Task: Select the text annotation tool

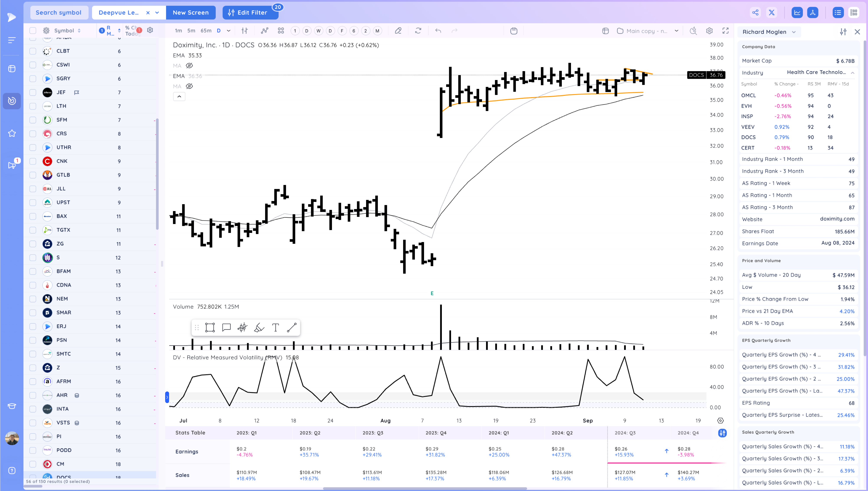Action: pyautogui.click(x=275, y=327)
